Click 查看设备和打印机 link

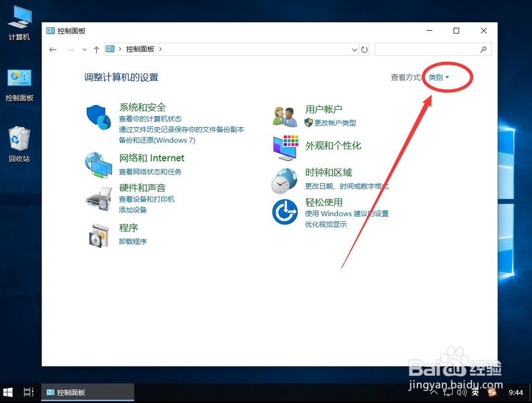click(147, 199)
